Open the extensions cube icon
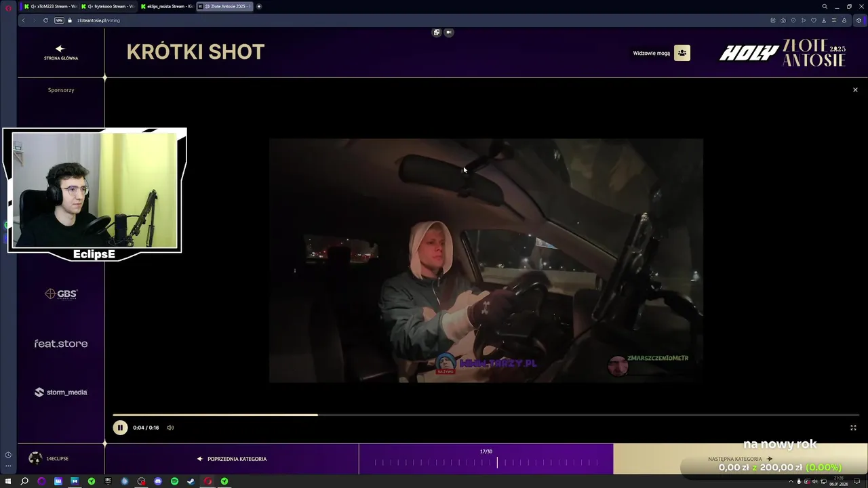The image size is (868, 488). tap(859, 20)
